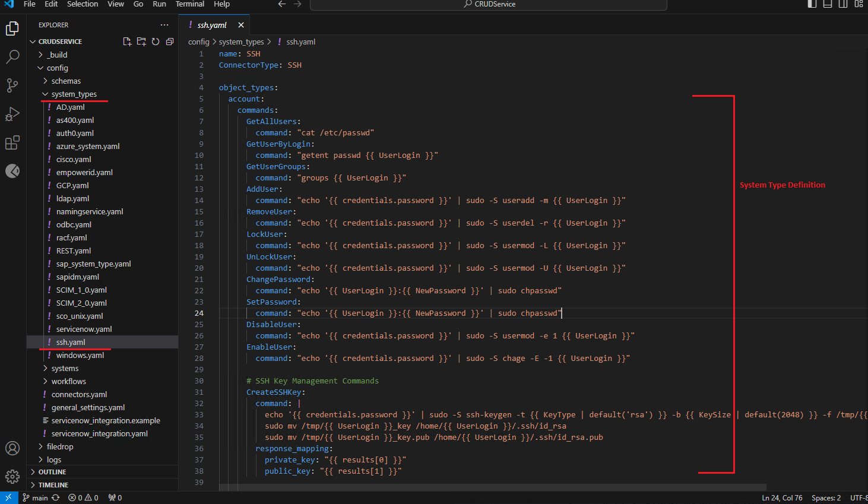Expand the _build folder

tap(102, 55)
